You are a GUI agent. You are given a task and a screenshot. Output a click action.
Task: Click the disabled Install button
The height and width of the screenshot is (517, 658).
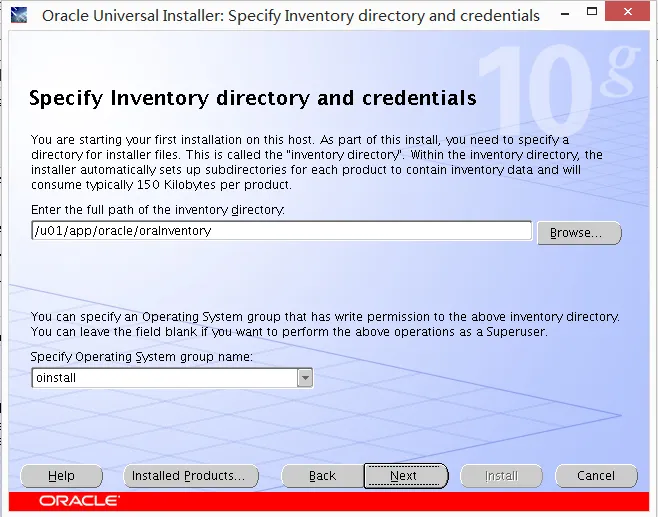(501, 475)
